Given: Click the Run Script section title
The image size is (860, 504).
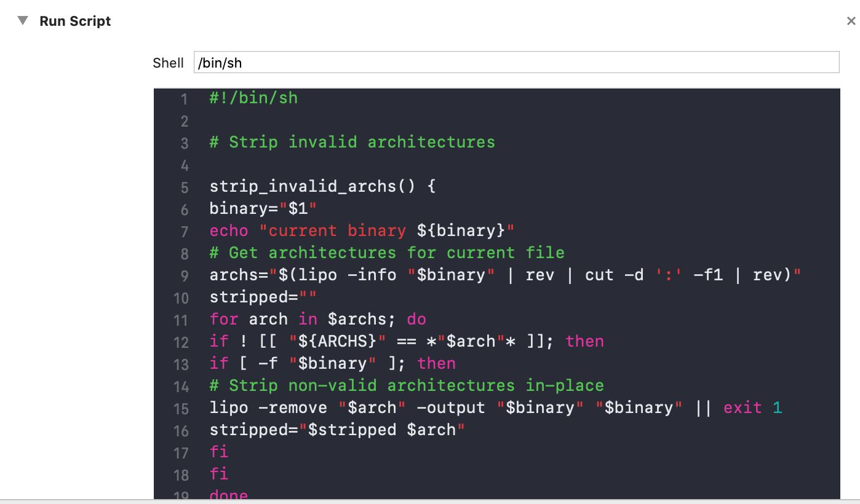Looking at the screenshot, I should pyautogui.click(x=75, y=22).
